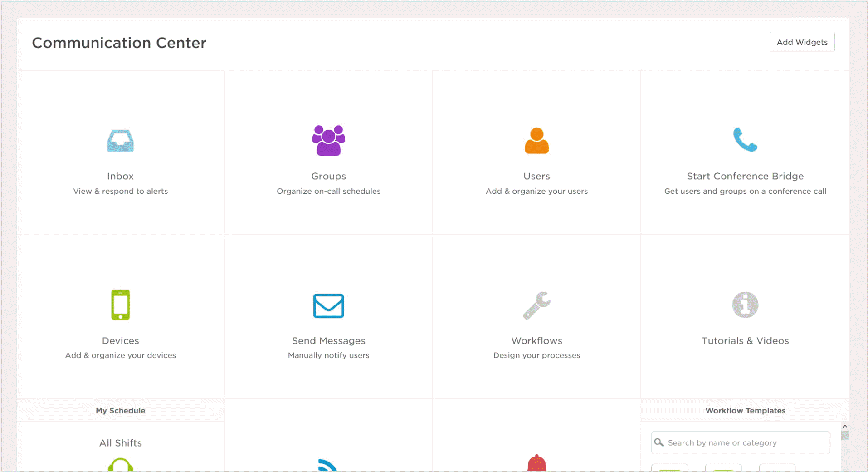Click the blue phone Conference Bridge icon
868x472 pixels.
click(x=745, y=139)
